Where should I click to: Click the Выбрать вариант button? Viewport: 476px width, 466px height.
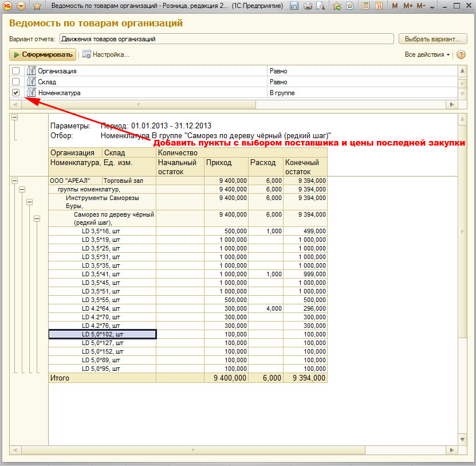point(432,39)
